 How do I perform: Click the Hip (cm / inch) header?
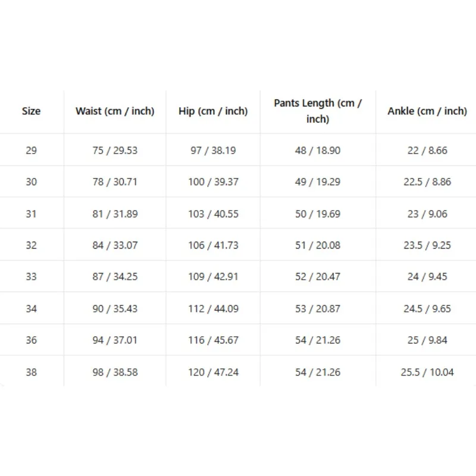tap(213, 111)
